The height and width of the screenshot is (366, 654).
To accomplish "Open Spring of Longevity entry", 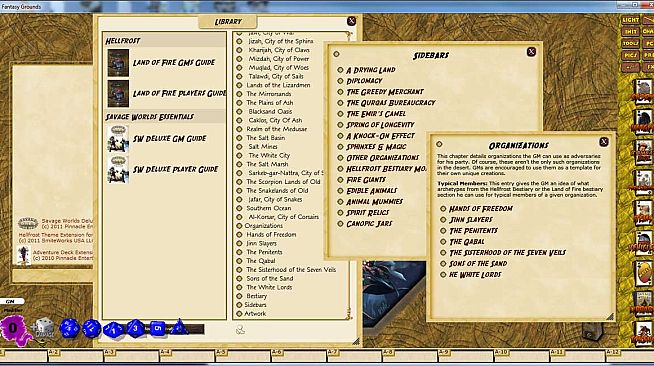I will click(380, 125).
